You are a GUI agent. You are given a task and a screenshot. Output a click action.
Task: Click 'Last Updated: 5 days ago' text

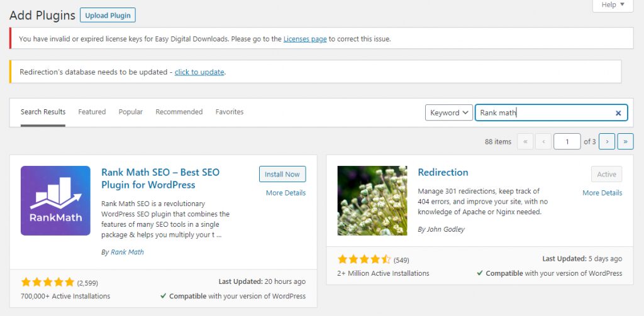(582, 259)
